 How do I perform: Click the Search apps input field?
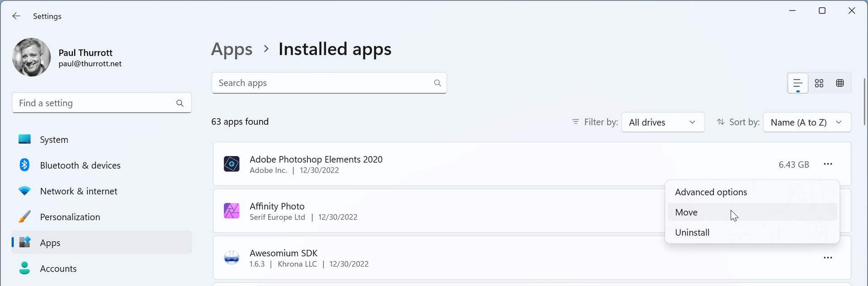click(x=321, y=83)
